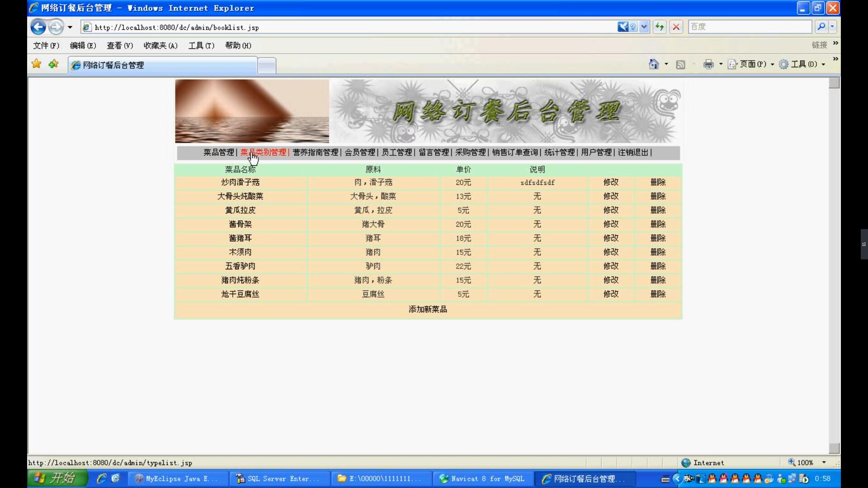The height and width of the screenshot is (488, 868).
Task: Open 营养指南管理 navigation link
Action: coord(315,153)
